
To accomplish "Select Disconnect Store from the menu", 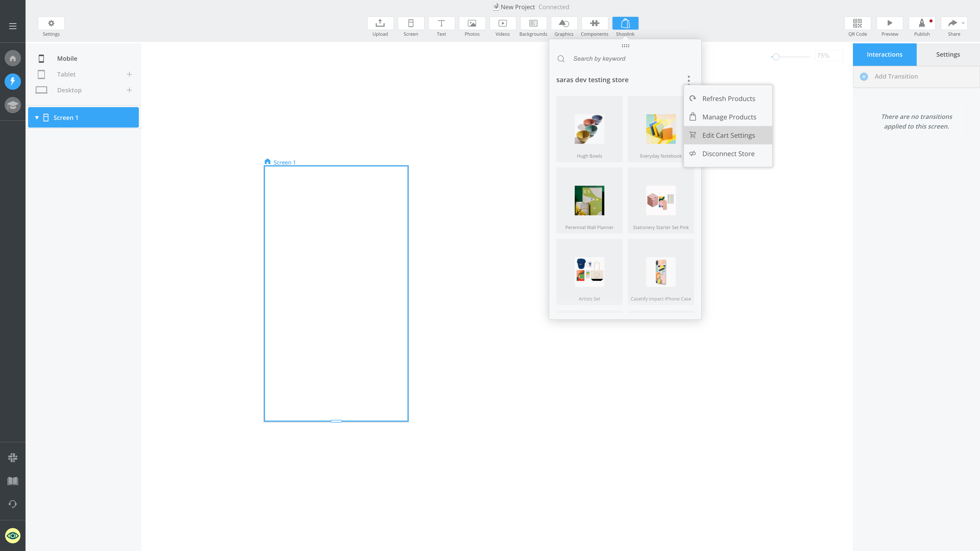I will pyautogui.click(x=728, y=154).
